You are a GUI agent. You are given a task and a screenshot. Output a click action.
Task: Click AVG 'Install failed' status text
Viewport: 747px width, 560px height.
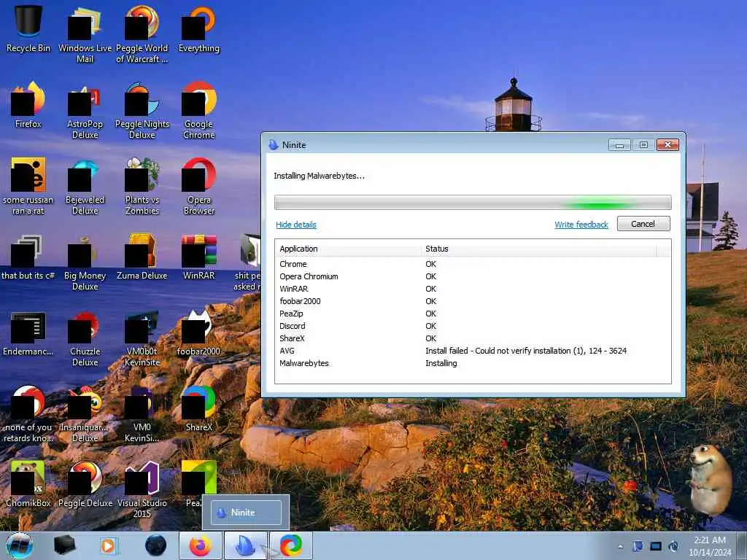pos(526,351)
